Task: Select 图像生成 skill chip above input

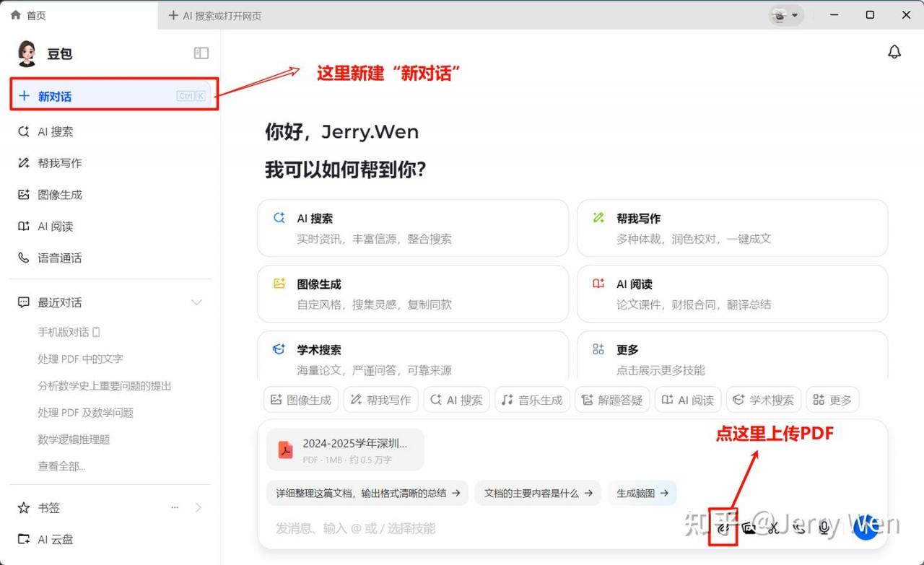Action: click(x=301, y=400)
